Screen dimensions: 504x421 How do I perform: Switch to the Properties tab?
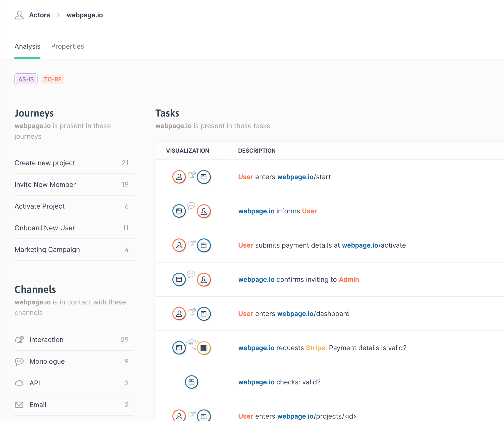point(67,46)
